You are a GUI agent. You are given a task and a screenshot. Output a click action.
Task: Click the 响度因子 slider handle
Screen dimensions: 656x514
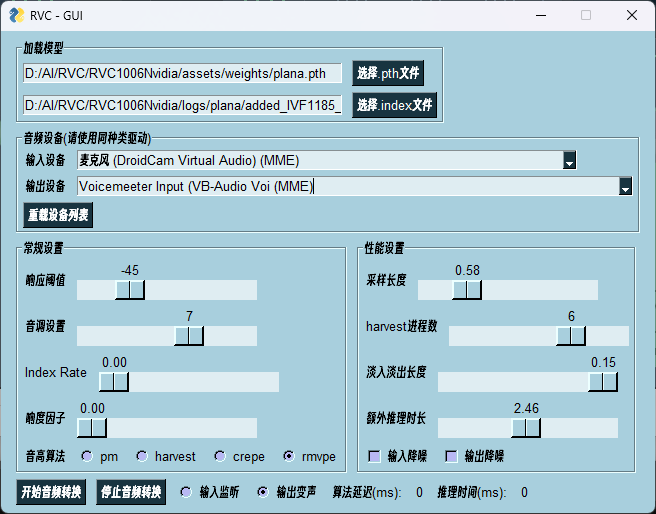(x=92, y=428)
